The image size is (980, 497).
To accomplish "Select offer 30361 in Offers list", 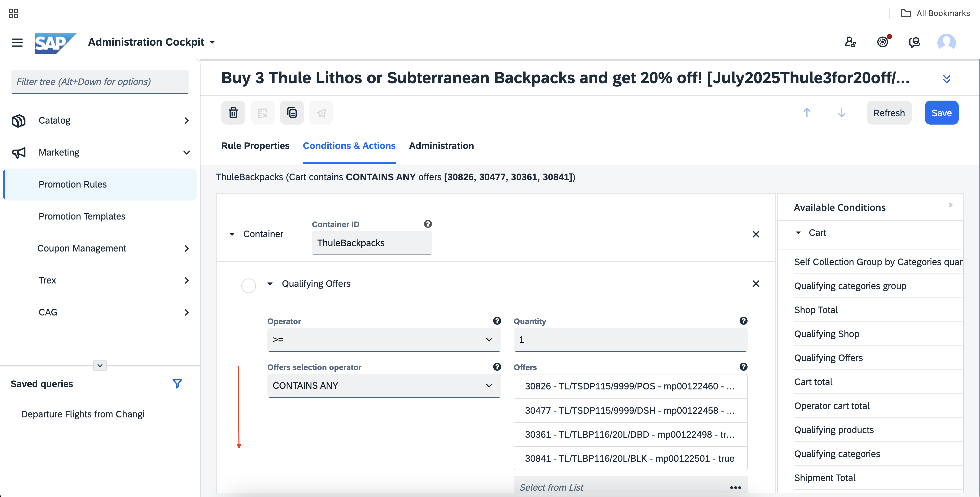I will [630, 435].
